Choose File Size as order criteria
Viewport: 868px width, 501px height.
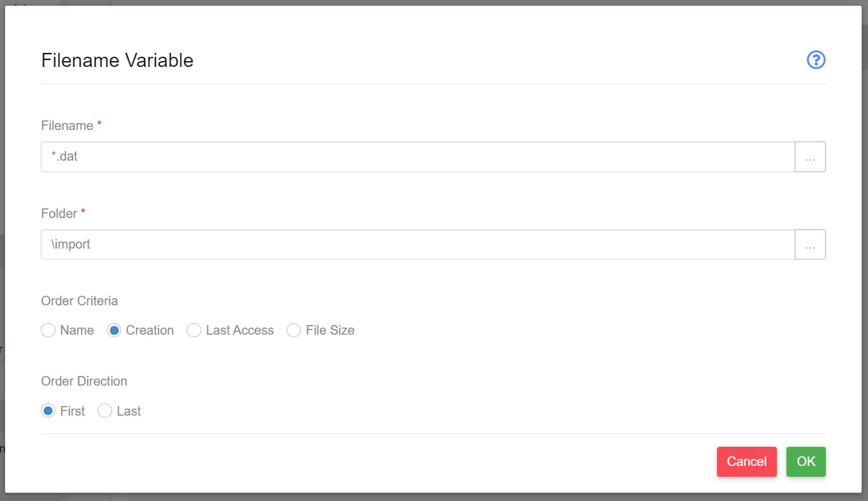294,330
